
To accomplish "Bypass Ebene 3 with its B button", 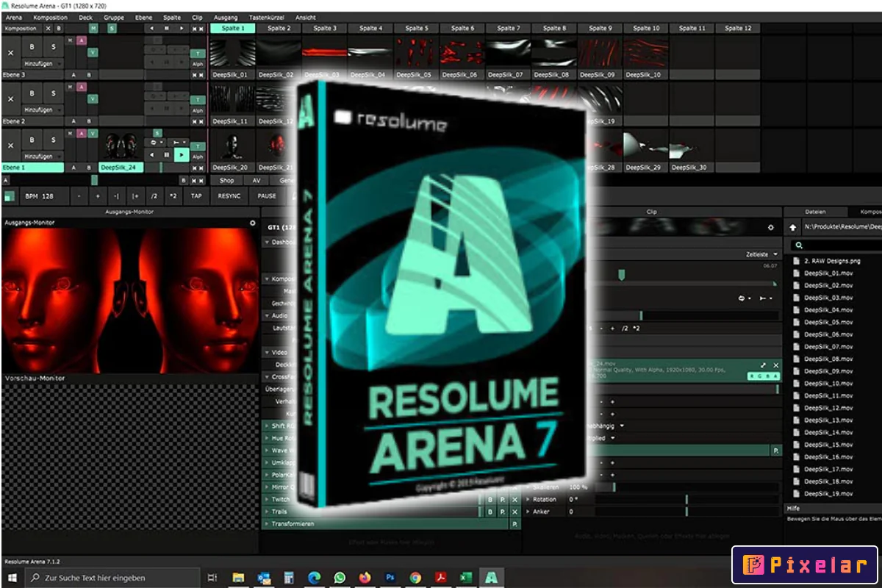I will tap(32, 46).
